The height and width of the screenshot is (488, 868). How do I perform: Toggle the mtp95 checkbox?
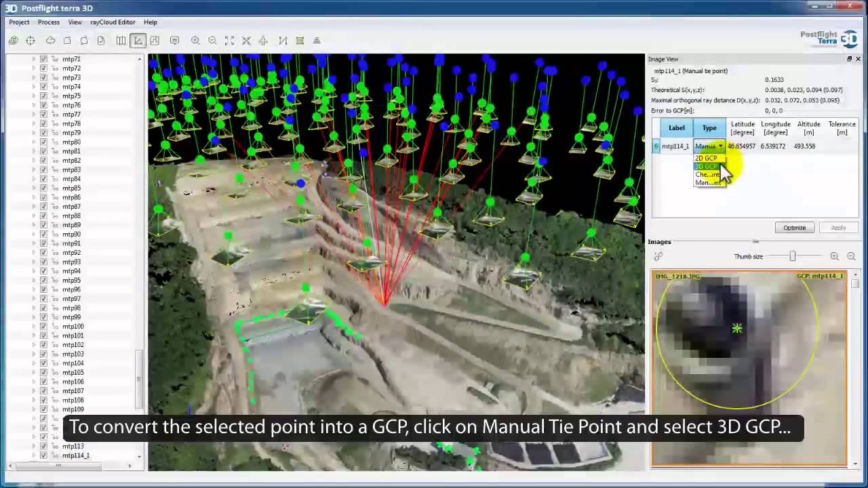click(43, 280)
